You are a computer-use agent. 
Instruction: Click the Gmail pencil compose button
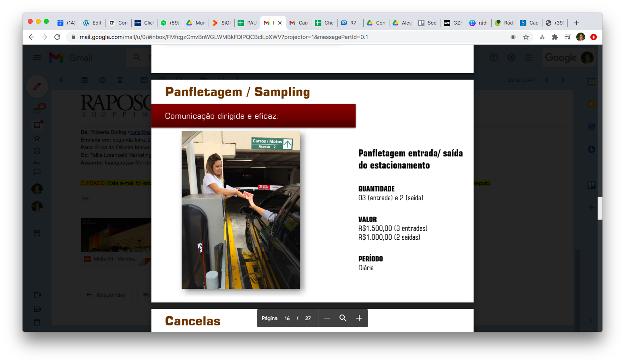click(x=37, y=86)
